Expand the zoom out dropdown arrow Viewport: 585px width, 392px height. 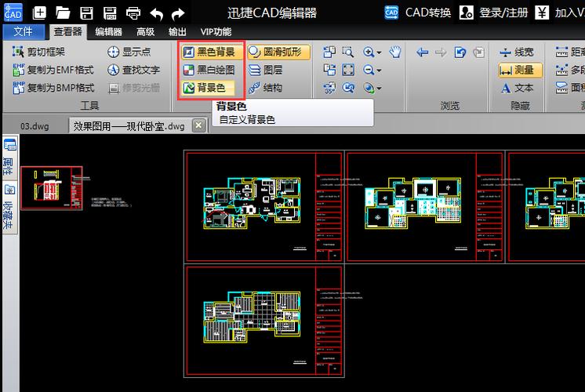coord(379,71)
